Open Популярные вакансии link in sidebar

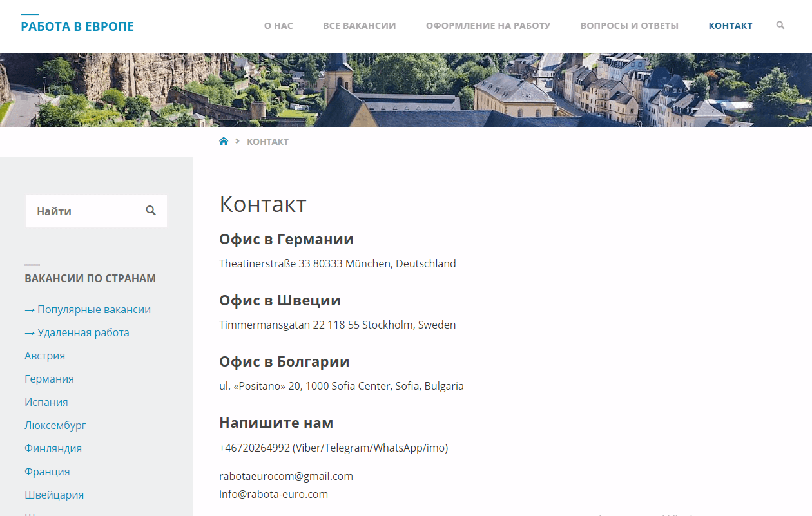[93, 309]
